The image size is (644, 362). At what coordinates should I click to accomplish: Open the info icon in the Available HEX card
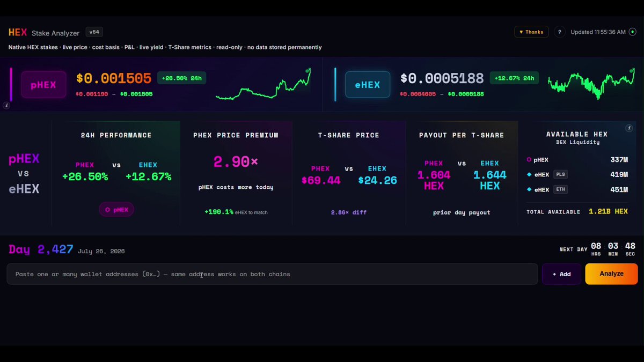coord(628,128)
